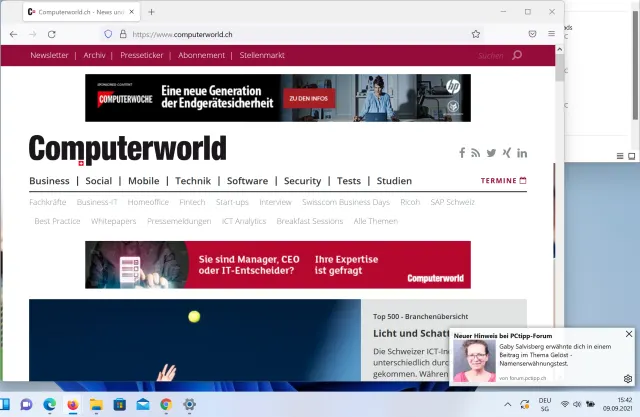Open the DEU language input switcher
640x417 pixels.
(545, 404)
